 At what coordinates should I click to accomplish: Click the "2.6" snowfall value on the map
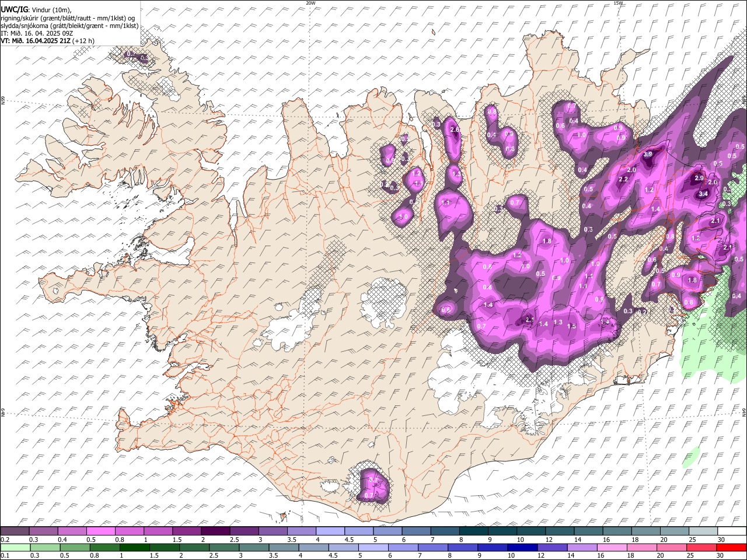click(455, 129)
